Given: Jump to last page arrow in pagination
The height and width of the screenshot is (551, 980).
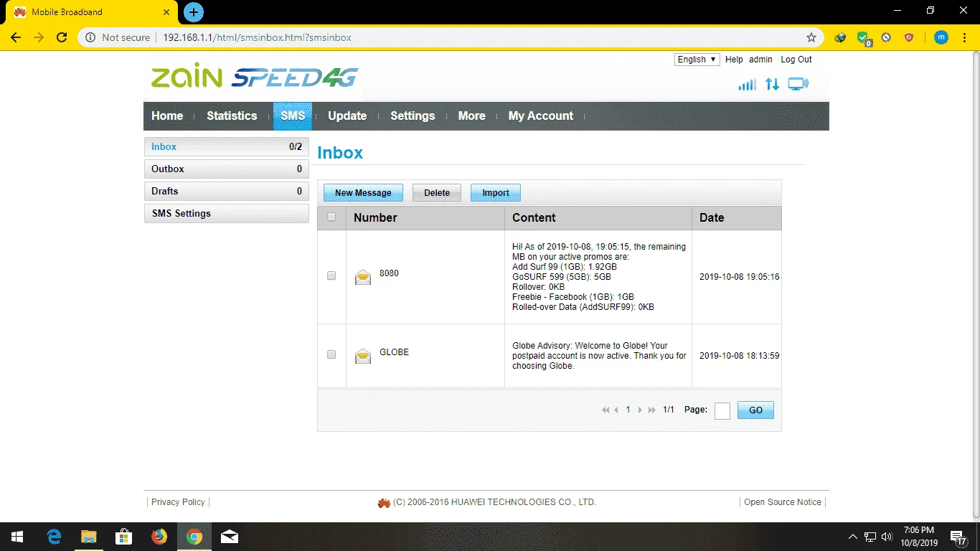Looking at the screenshot, I should click(651, 410).
